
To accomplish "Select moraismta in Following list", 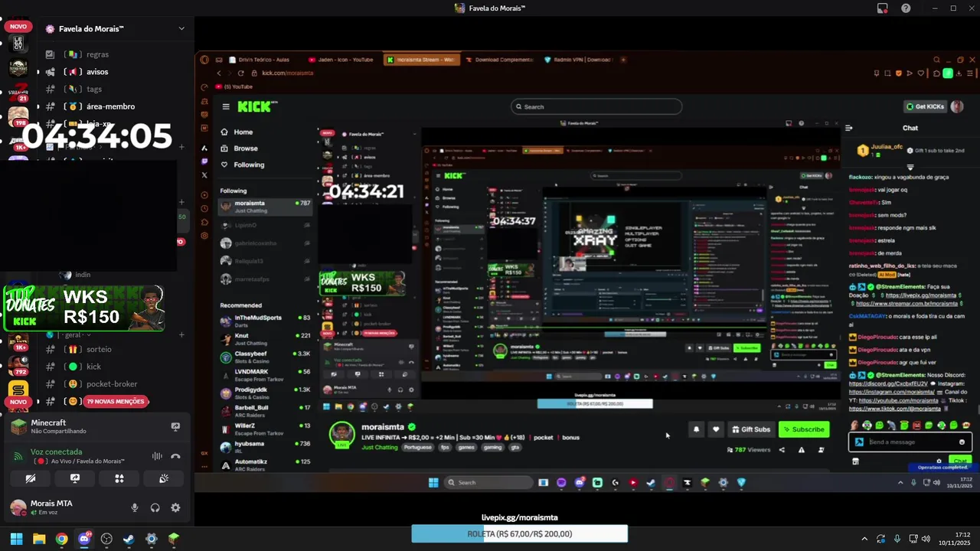I will pyautogui.click(x=265, y=207).
